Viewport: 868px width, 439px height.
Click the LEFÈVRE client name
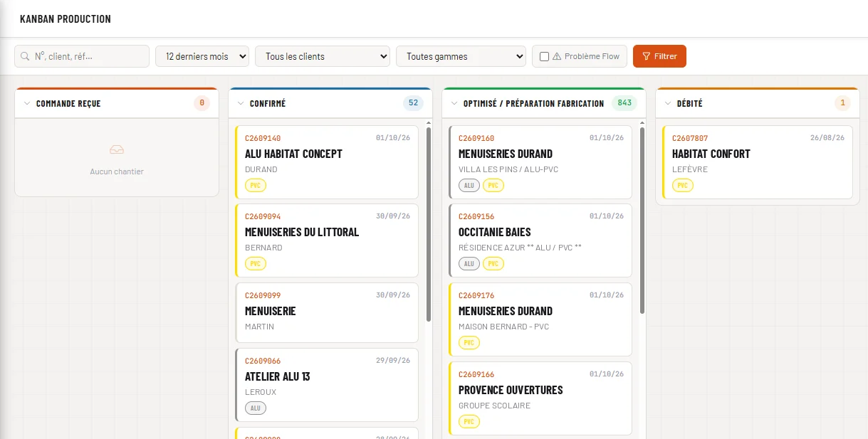pos(689,169)
